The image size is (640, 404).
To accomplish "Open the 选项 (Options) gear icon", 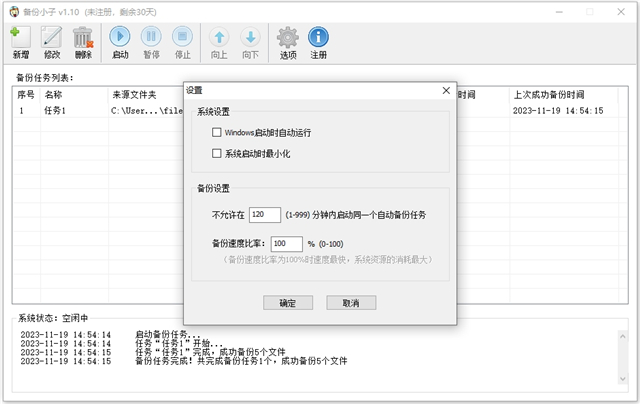I will 288,40.
